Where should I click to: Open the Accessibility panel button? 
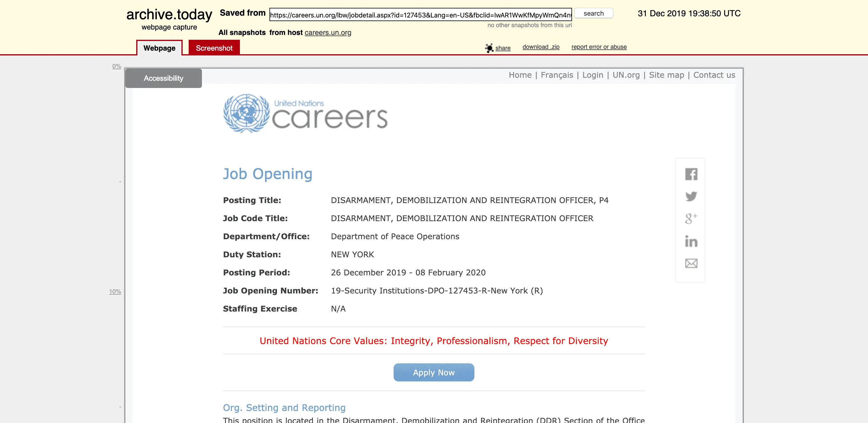tap(163, 78)
